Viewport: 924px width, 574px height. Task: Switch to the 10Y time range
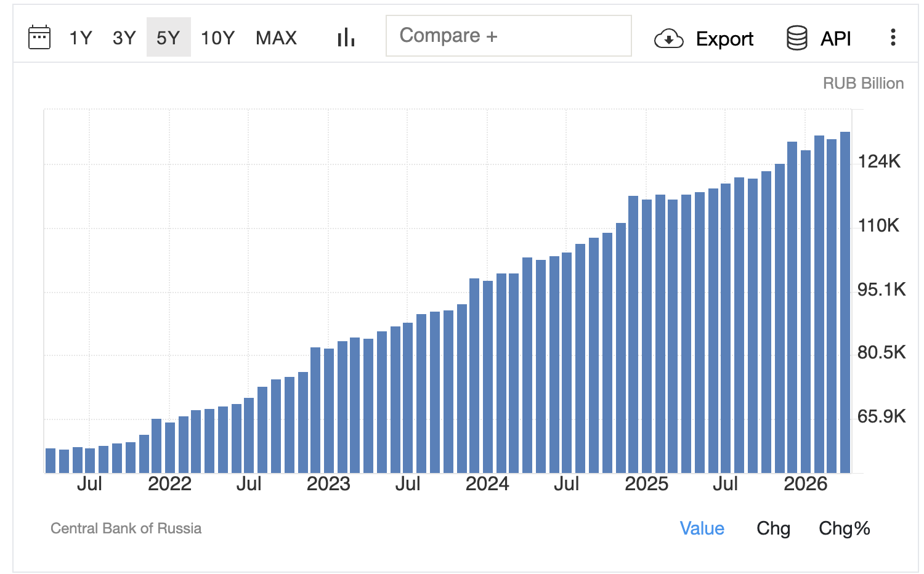[x=218, y=38]
